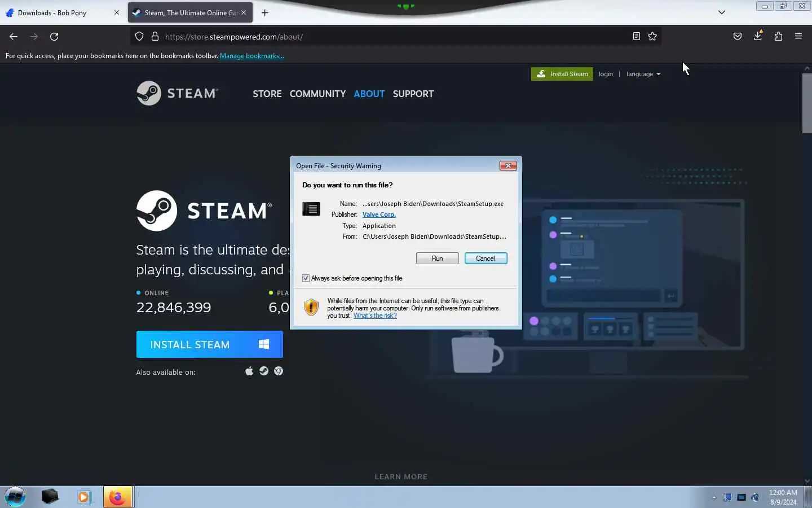This screenshot has height=508, width=812.
Task: Open the Manage bookmarks link
Action: click(x=251, y=56)
